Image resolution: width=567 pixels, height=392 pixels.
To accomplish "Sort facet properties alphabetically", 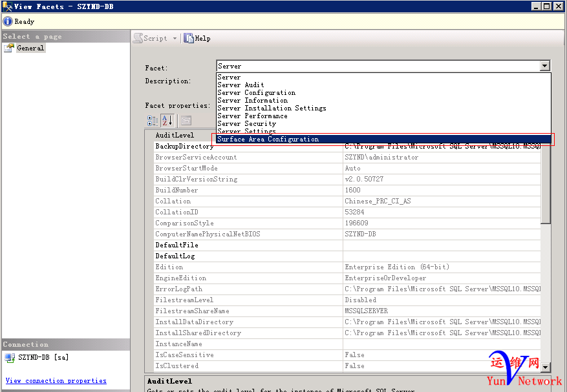I will click(x=167, y=121).
